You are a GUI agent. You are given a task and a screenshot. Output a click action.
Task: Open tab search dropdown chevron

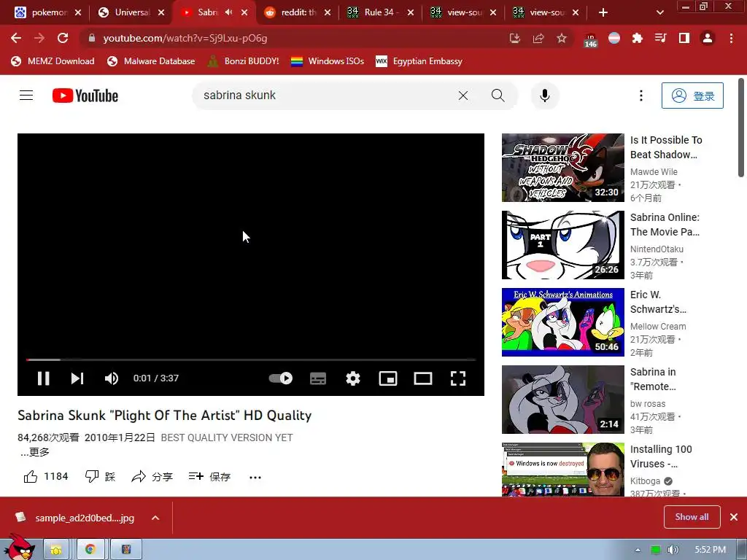click(659, 12)
